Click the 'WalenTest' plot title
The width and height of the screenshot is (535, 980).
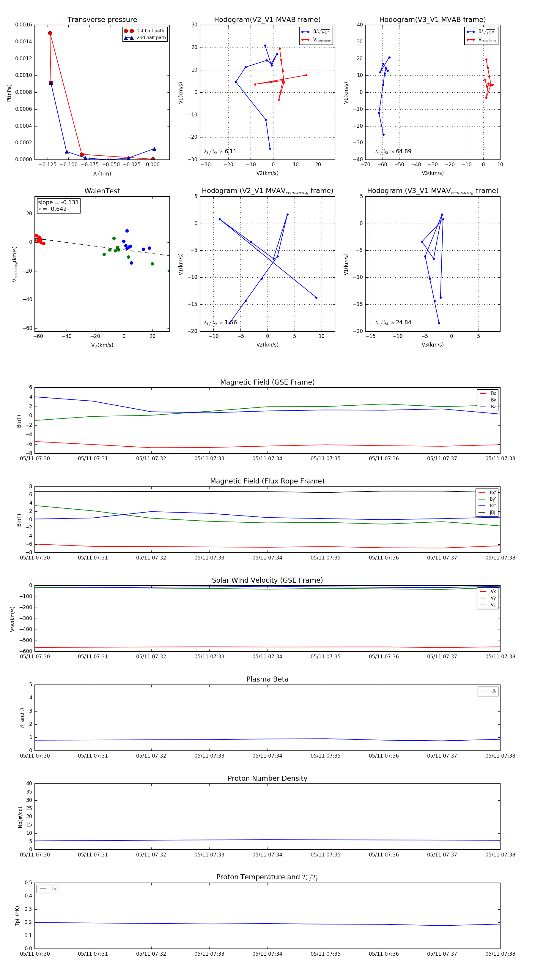(102, 191)
